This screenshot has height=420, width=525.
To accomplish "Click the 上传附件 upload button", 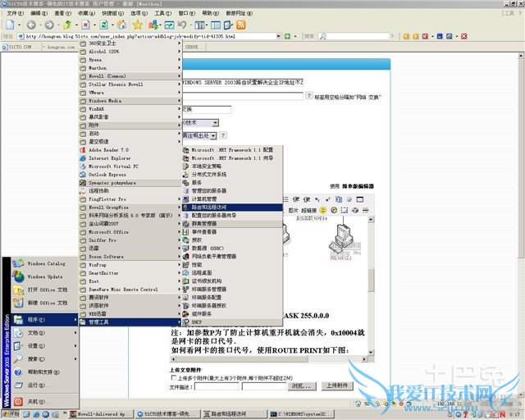I will [337, 386].
